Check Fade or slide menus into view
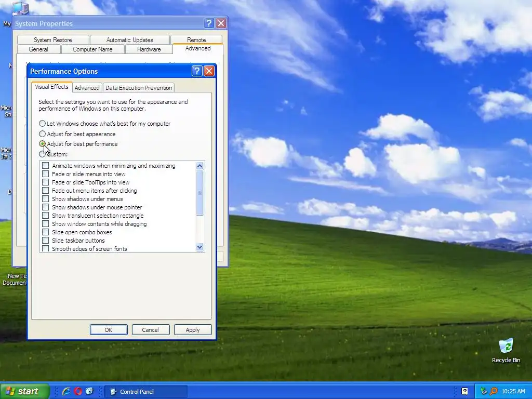This screenshot has height=399, width=532. [46, 174]
